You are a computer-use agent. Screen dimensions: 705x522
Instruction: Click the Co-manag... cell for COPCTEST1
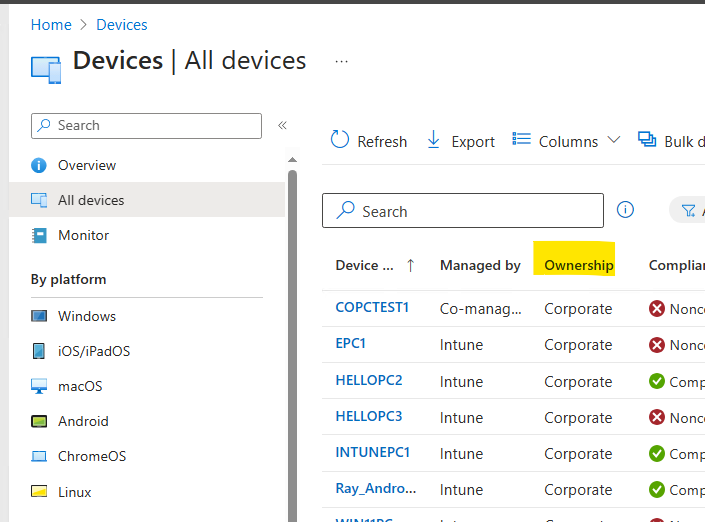pyautogui.click(x=480, y=309)
